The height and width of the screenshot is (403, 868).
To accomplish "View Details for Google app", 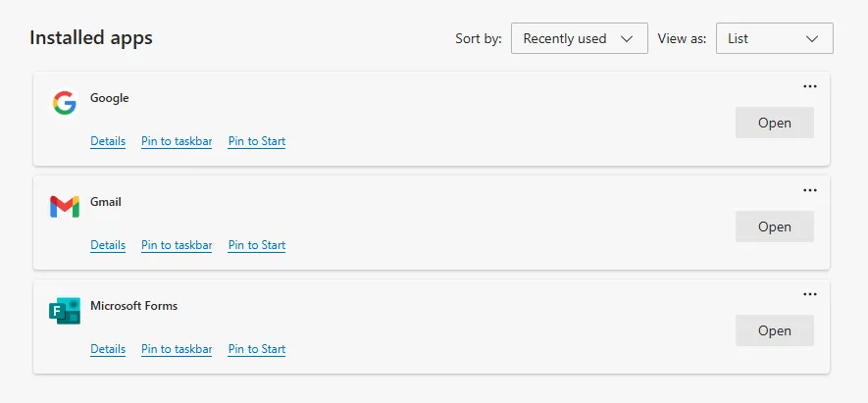I will (108, 141).
